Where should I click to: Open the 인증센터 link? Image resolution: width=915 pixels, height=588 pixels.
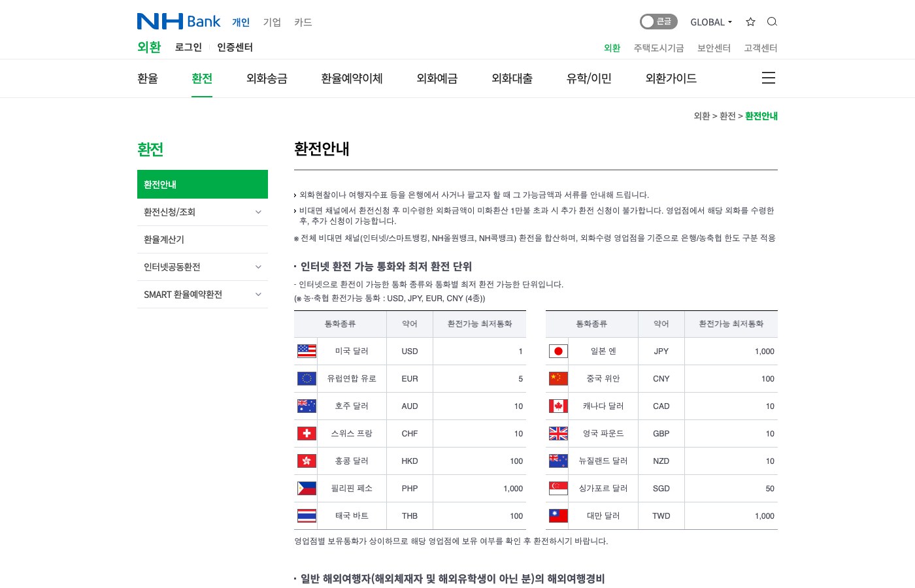coord(235,47)
